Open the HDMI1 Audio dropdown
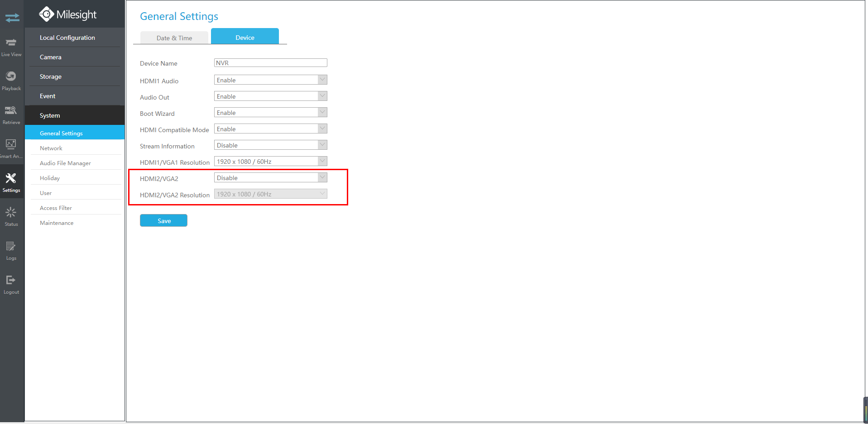Screen dimensions: 868x424 270,80
